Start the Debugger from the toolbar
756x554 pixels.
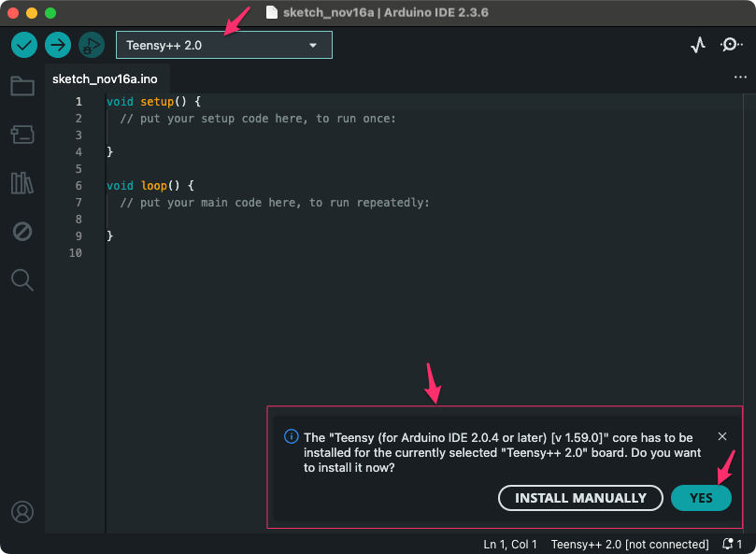[x=92, y=45]
